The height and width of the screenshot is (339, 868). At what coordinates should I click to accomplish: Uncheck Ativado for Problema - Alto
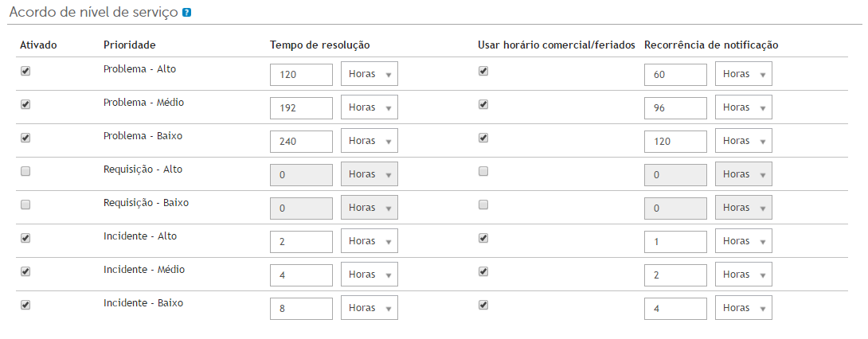(25, 72)
